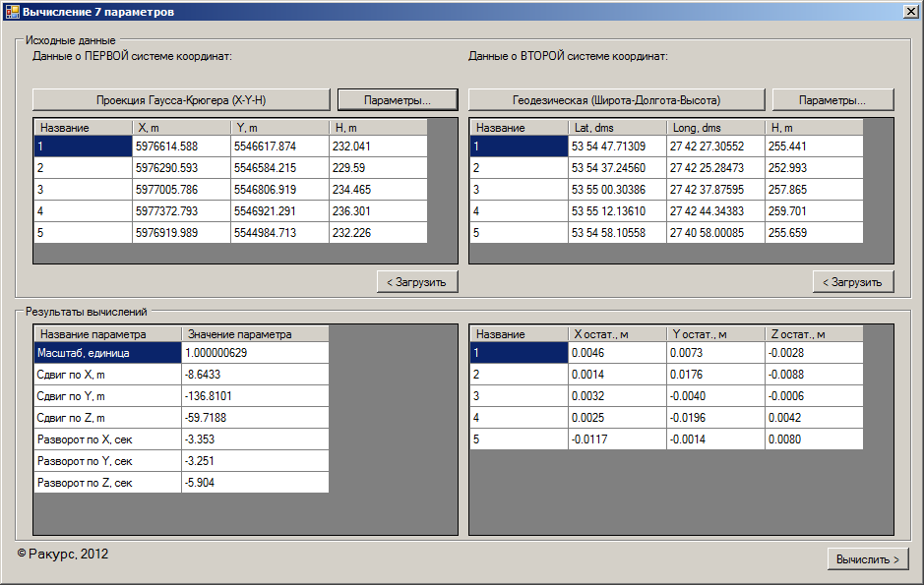Image resolution: width=924 pixels, height=585 pixels.
Task: Select cell 5544984.713
Action: pyautogui.click(x=279, y=232)
